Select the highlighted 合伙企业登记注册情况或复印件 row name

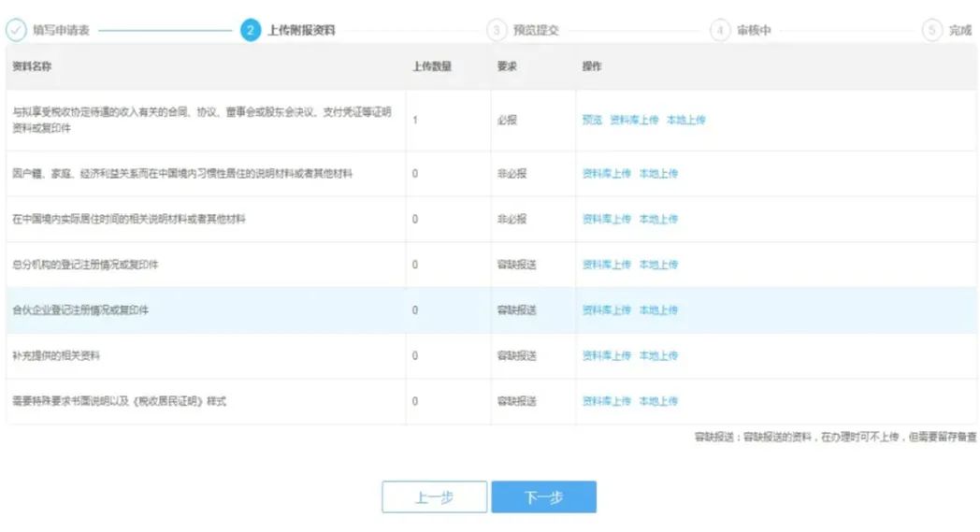(80, 310)
